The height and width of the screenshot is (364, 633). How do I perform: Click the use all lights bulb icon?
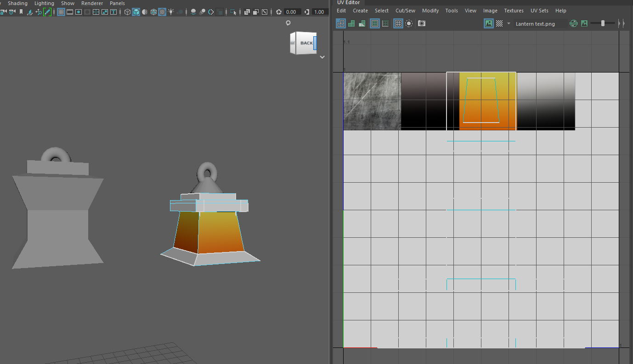click(x=171, y=12)
